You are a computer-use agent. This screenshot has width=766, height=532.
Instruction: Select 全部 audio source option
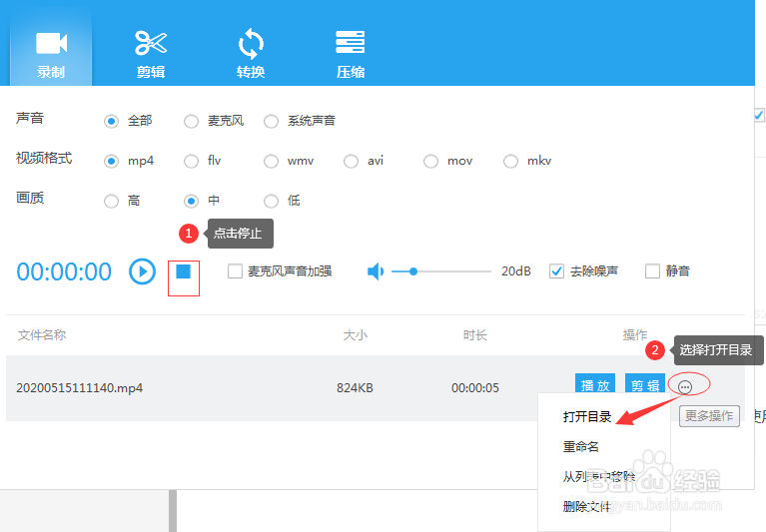[x=112, y=121]
